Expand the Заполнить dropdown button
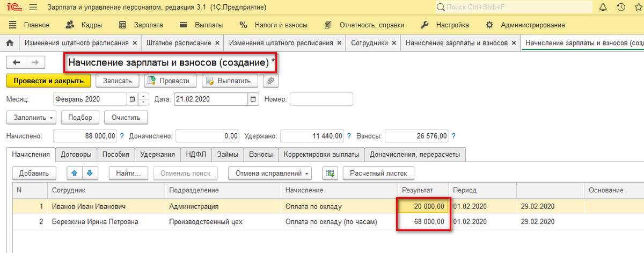Viewport: 644px width, 253px height. 31,118
